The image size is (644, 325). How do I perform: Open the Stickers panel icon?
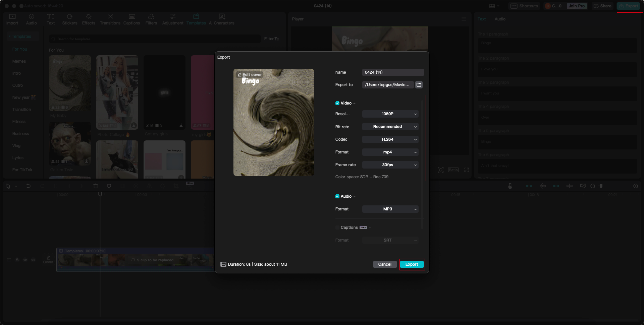click(70, 16)
